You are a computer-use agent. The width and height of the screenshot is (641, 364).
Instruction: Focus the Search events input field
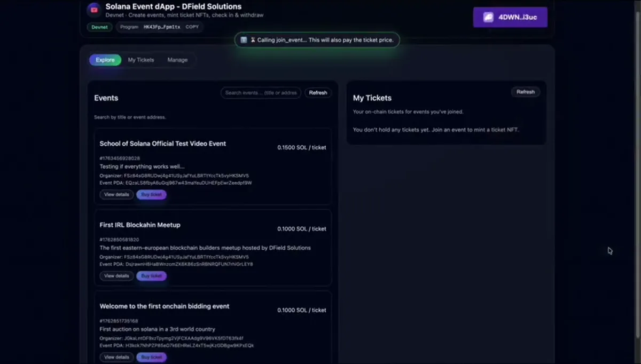(x=261, y=92)
